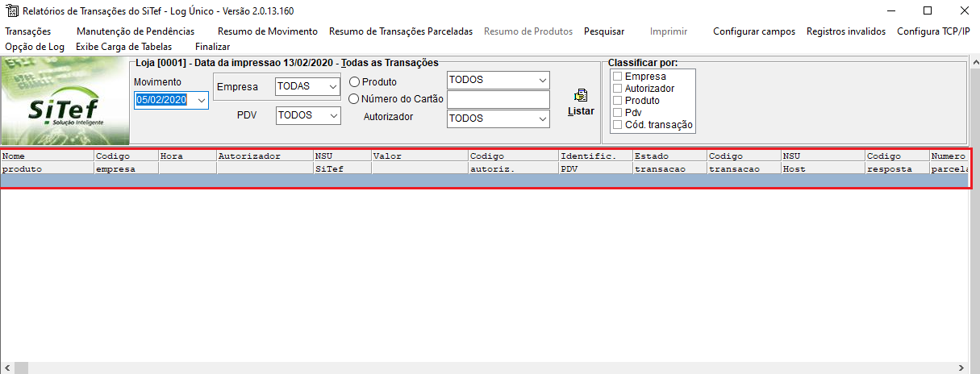The image size is (980, 374).
Task: Click the horizontal scrollbar left arrow
Action: (x=6, y=368)
